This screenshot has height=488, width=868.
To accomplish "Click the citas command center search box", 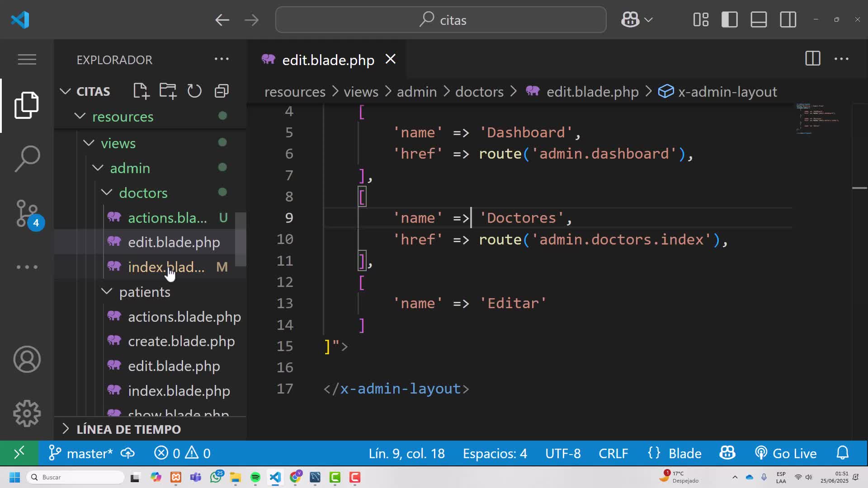I will click(441, 20).
